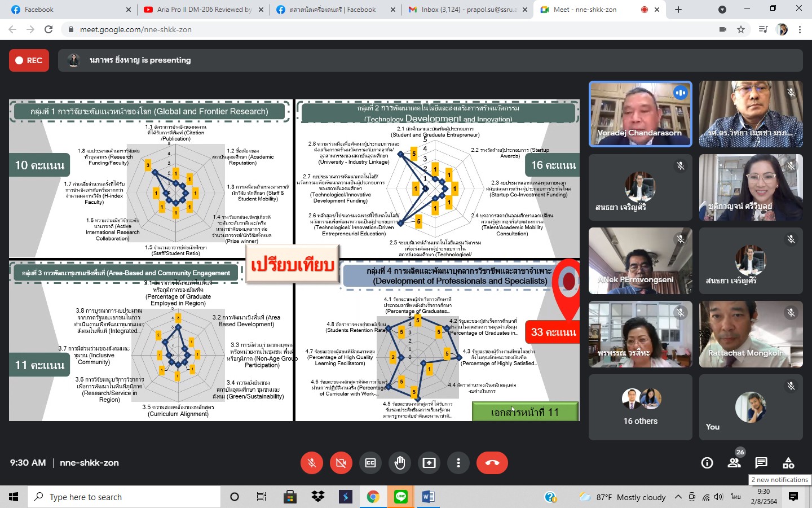
Task: Open the Chrome tab search dropdown
Action: tap(722, 10)
